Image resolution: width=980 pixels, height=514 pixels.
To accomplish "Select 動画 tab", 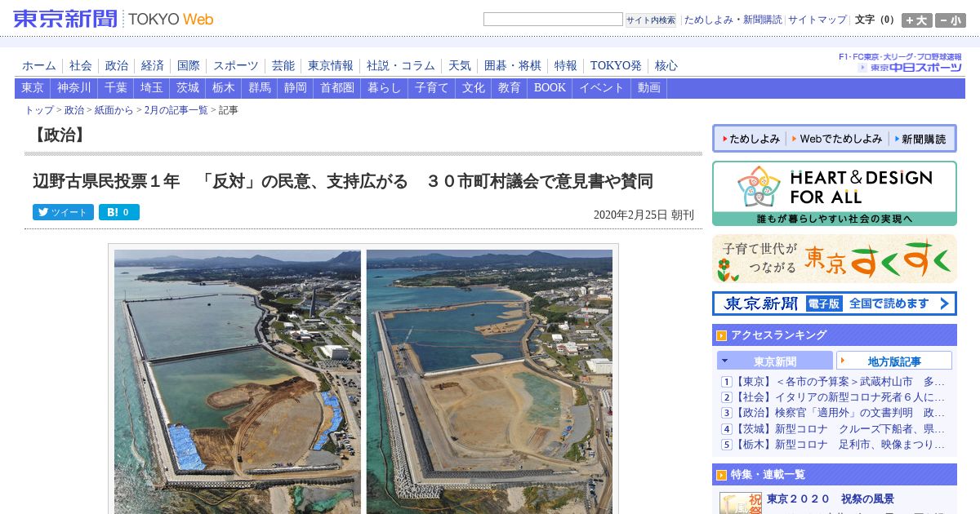I will (x=649, y=88).
